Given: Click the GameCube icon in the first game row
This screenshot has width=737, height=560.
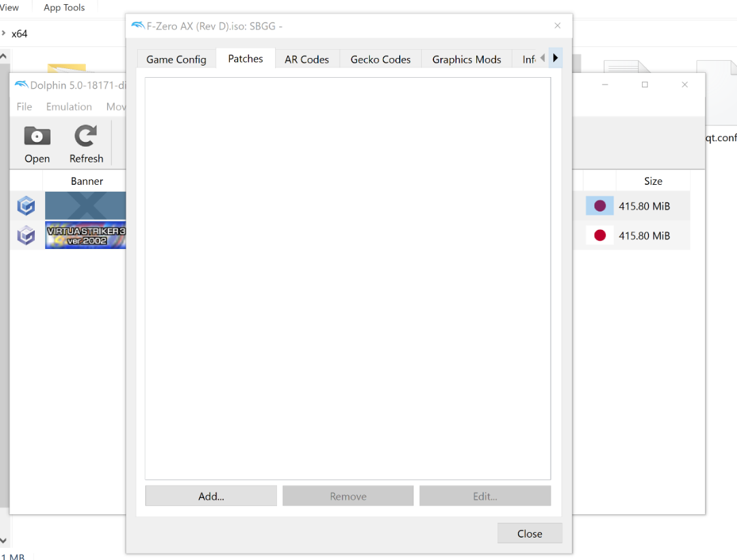Looking at the screenshot, I should (26, 206).
